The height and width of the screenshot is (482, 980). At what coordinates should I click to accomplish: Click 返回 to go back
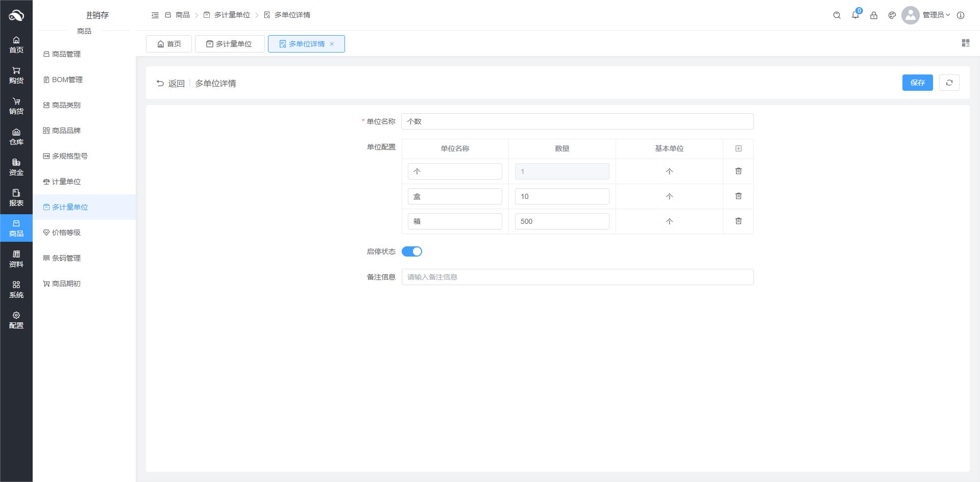pyautogui.click(x=170, y=83)
